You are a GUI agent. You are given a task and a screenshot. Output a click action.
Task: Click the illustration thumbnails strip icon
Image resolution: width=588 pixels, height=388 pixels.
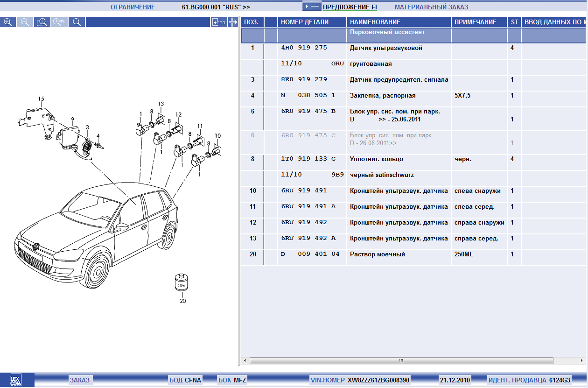tap(218, 22)
